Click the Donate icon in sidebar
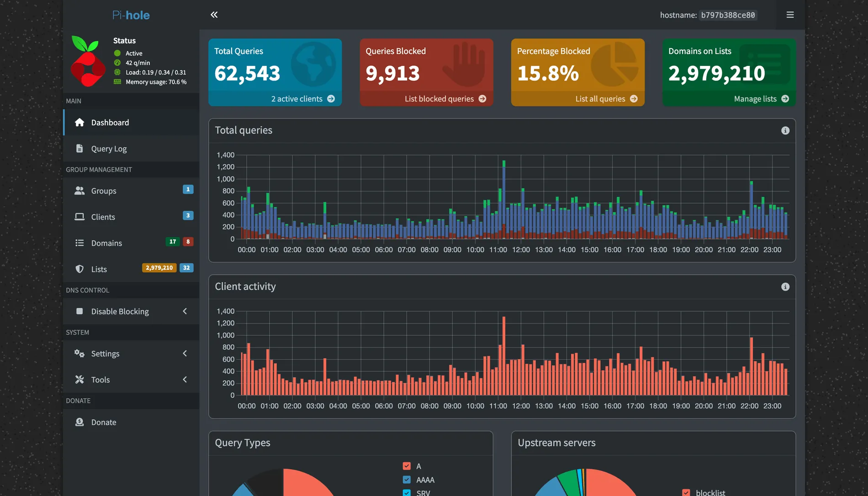Image resolution: width=868 pixels, height=496 pixels. tap(79, 421)
